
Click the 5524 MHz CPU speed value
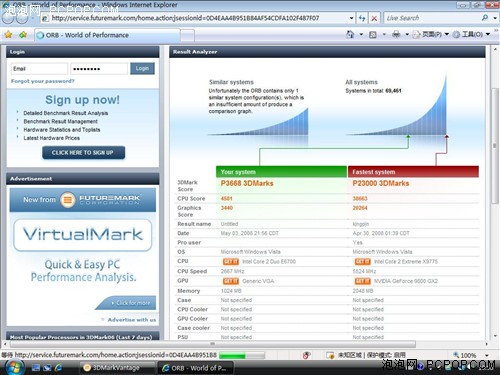[x=364, y=271]
